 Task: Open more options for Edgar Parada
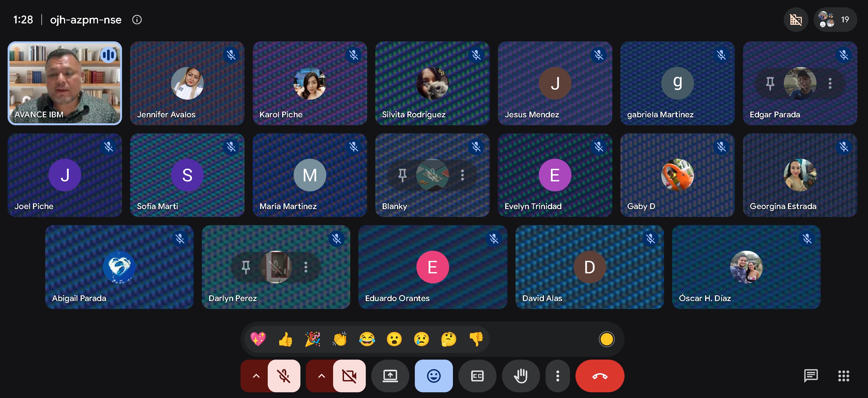click(830, 84)
